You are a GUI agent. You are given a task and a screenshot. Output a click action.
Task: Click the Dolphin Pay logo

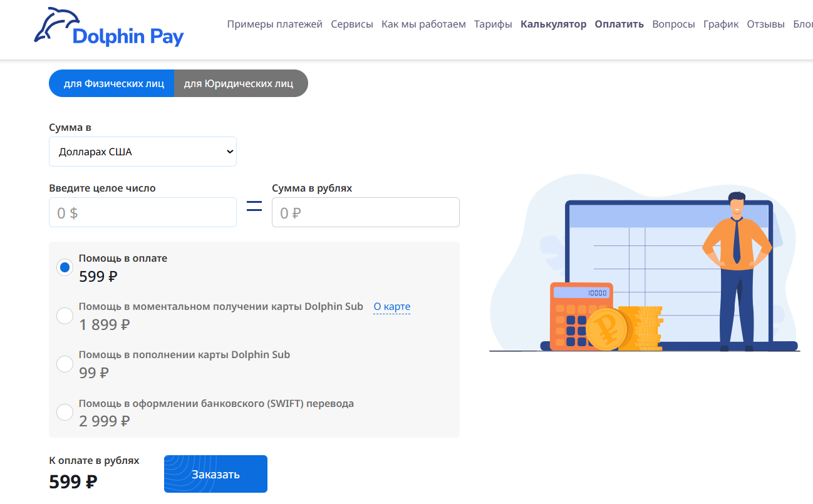(x=109, y=28)
